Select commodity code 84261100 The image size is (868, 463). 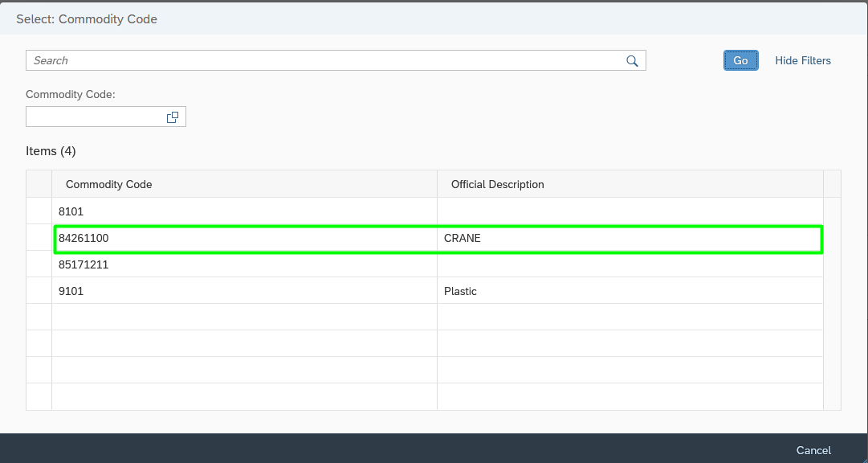(x=84, y=239)
